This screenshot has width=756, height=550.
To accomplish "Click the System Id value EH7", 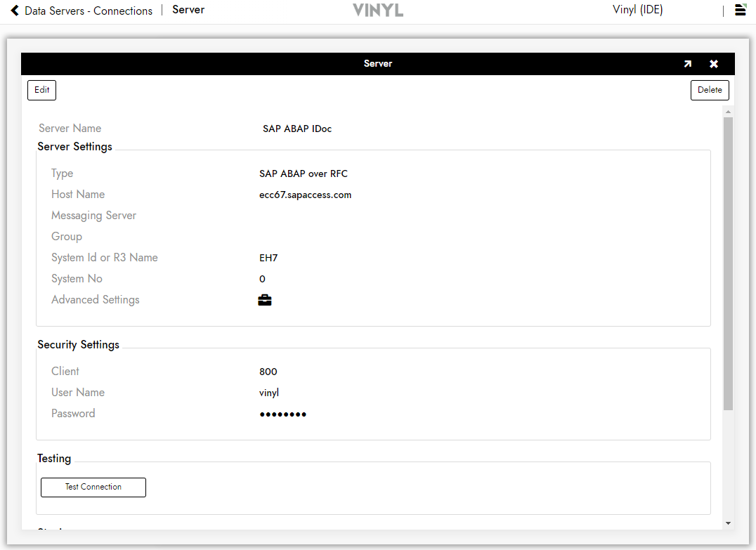I will point(268,258).
